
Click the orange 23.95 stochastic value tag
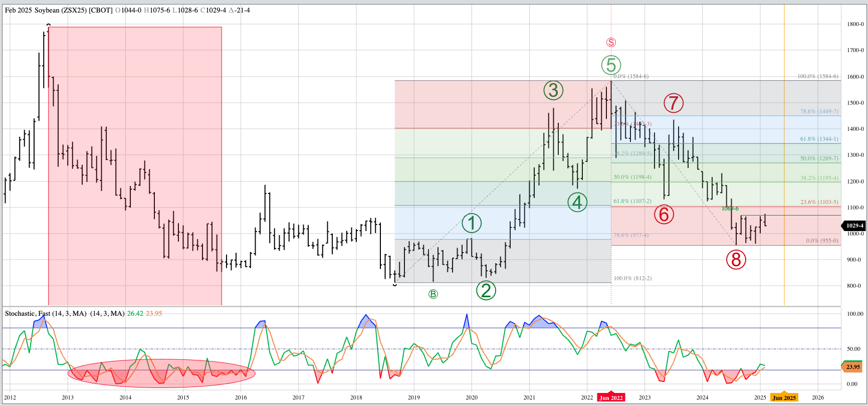click(852, 367)
